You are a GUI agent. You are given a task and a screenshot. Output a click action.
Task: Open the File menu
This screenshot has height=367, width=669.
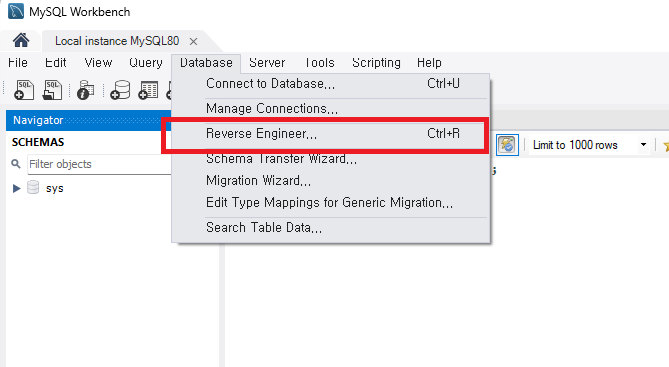18,63
